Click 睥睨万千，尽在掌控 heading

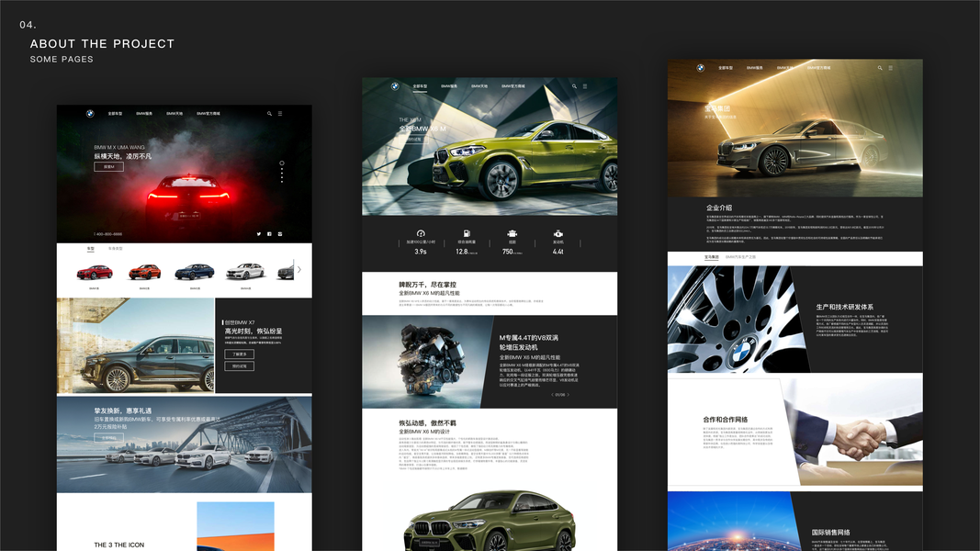[427, 285]
